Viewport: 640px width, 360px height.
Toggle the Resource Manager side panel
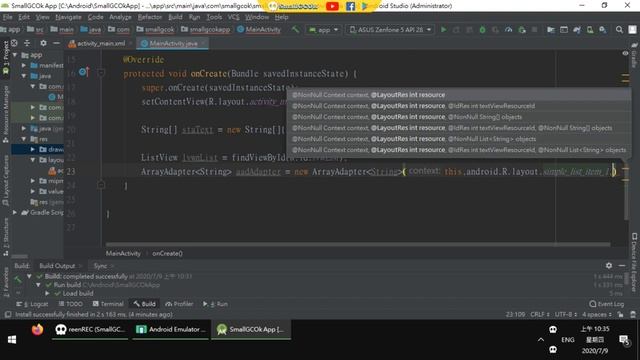6,114
